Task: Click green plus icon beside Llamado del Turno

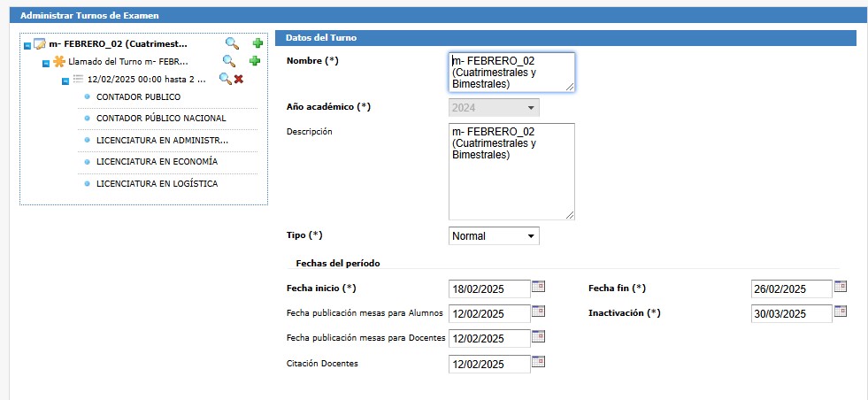Action: tap(254, 61)
